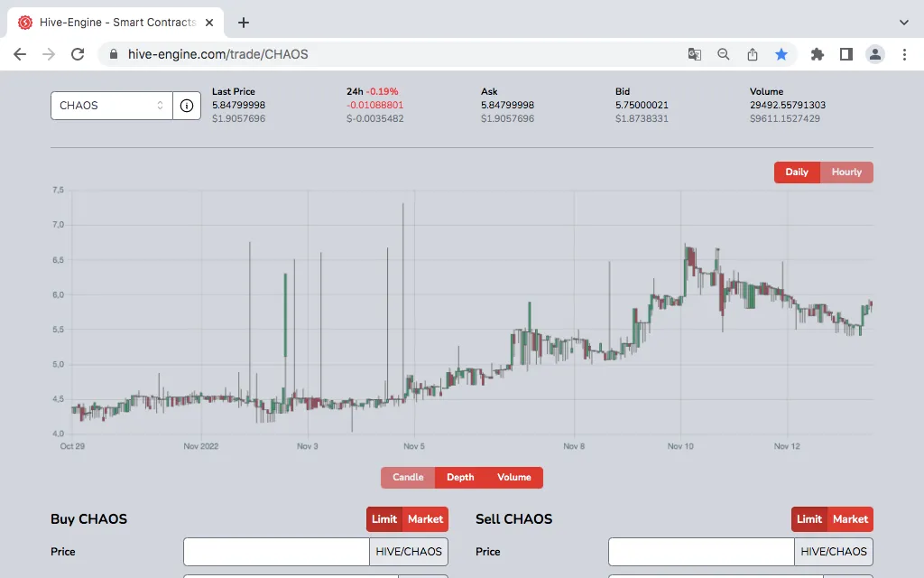Image resolution: width=924 pixels, height=578 pixels.
Task: Open the CHAOS token selector dropdown
Action: pos(111,106)
